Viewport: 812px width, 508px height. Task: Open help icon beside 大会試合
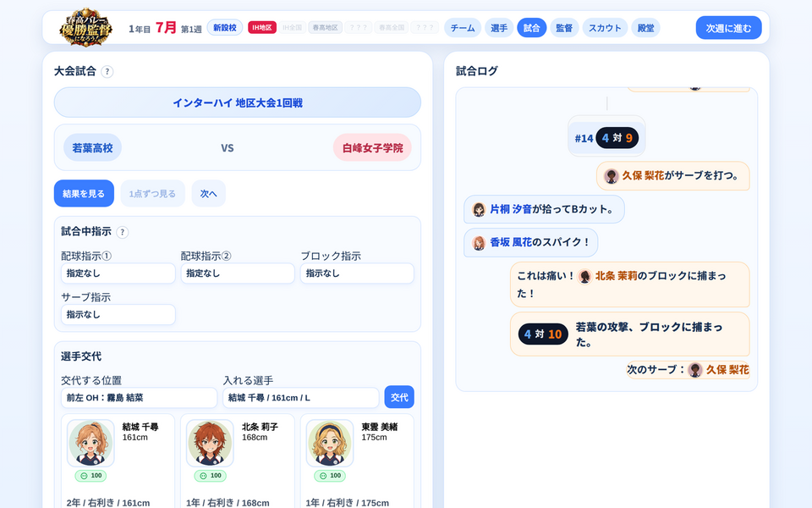(x=107, y=71)
